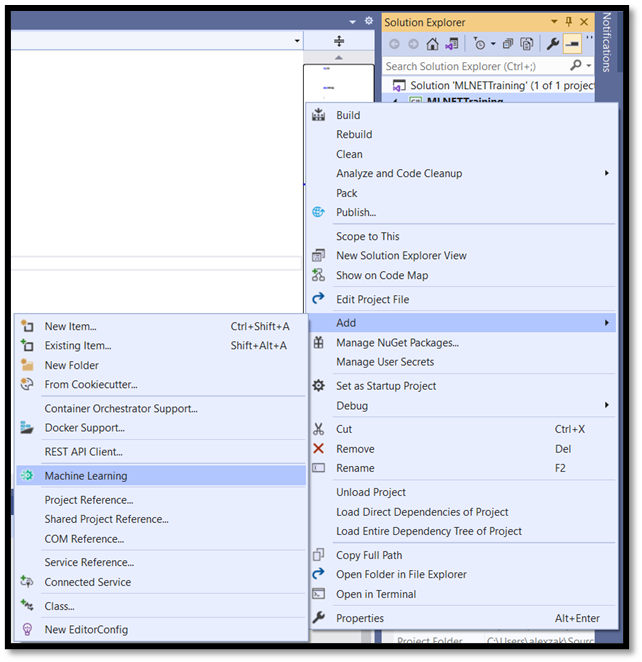Click the Manage NuGet Packages icon
This screenshot has width=642, height=662.
tap(318, 342)
